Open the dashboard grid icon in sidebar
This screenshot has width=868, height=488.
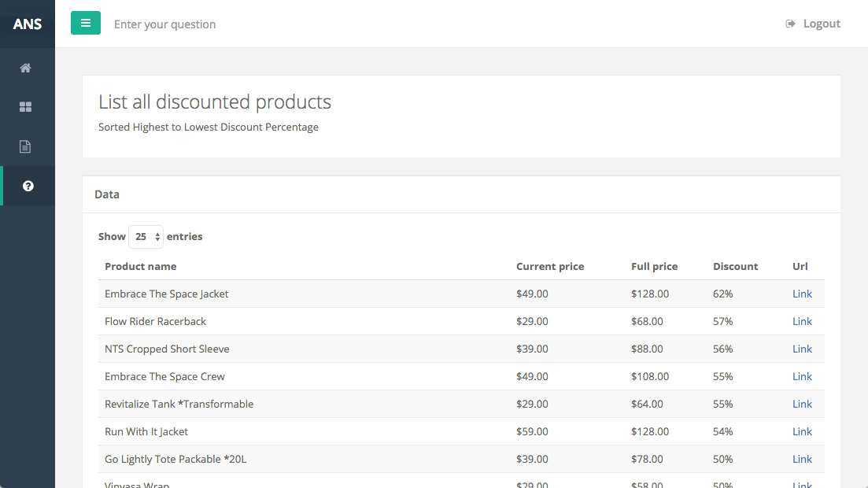pyautogui.click(x=26, y=107)
